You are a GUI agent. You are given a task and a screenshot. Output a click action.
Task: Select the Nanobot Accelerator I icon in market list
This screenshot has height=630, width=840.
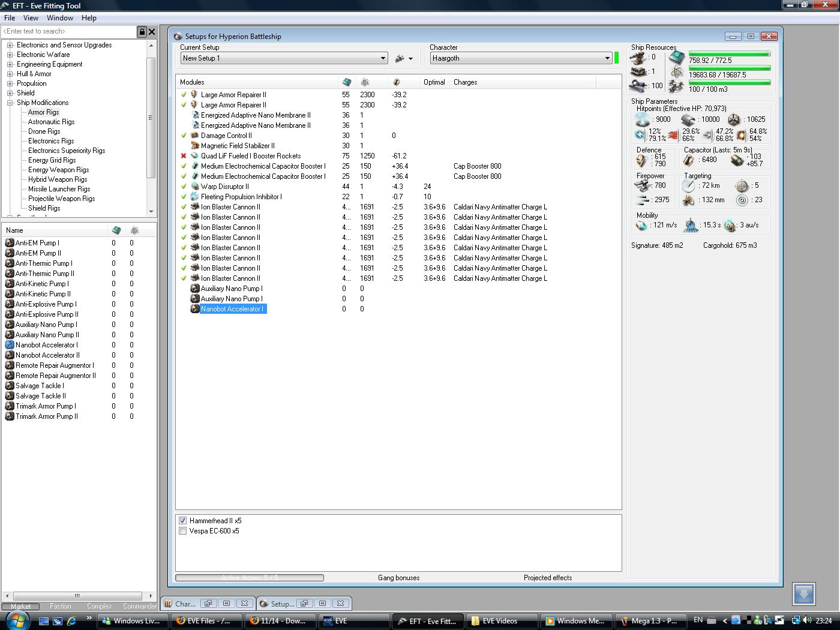[x=10, y=345]
